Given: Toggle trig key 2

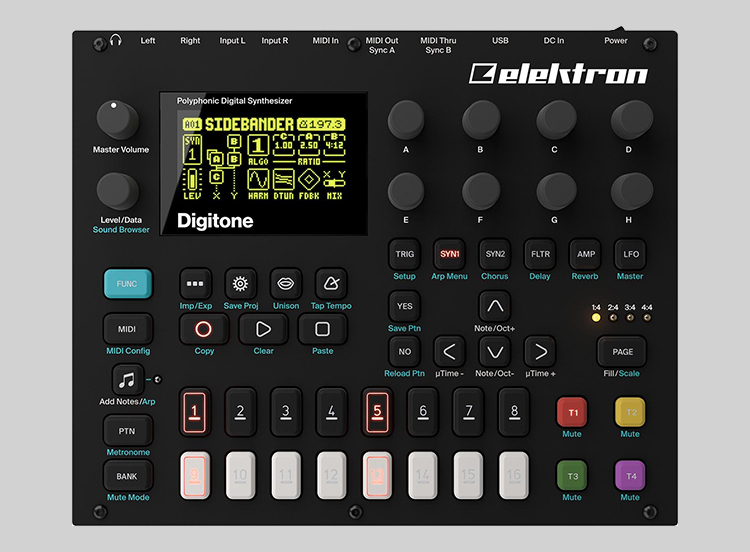Looking at the screenshot, I should 240,412.
